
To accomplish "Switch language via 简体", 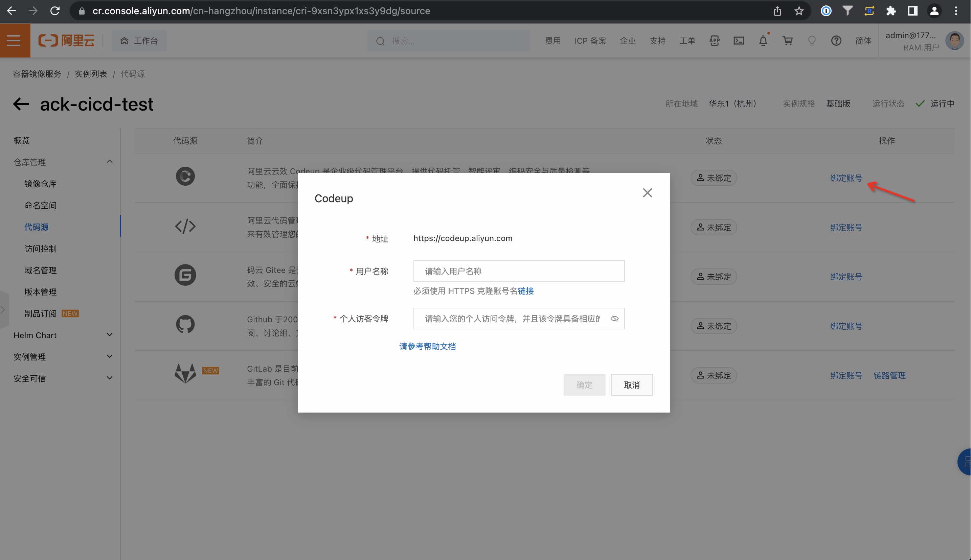I will [863, 40].
